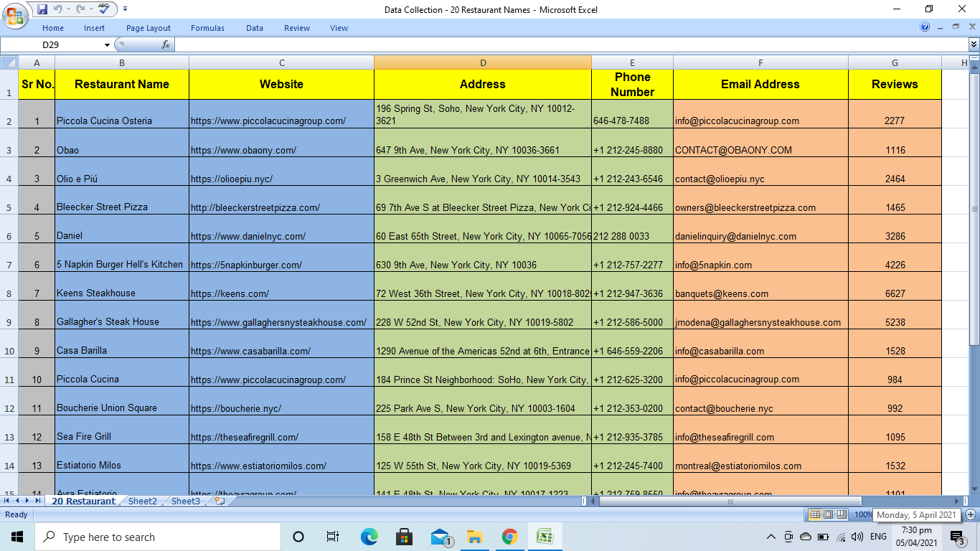Click the Select All corner button

[9, 62]
